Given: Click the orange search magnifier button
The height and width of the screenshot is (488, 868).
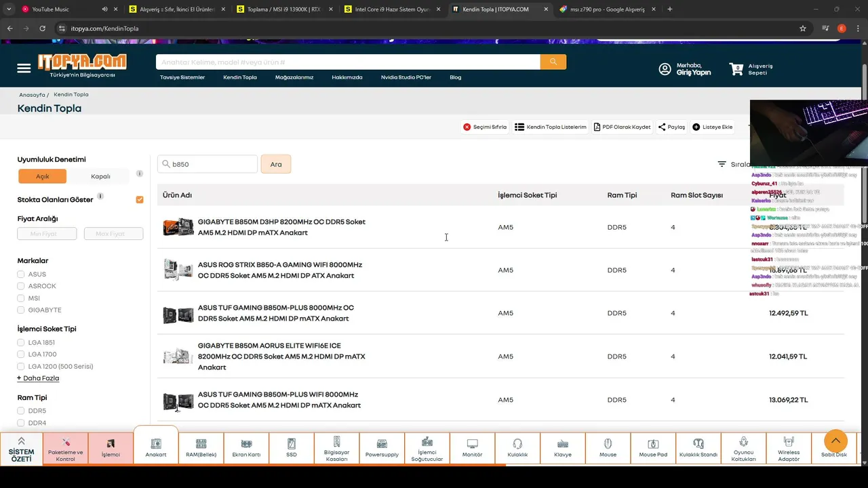Looking at the screenshot, I should (553, 62).
